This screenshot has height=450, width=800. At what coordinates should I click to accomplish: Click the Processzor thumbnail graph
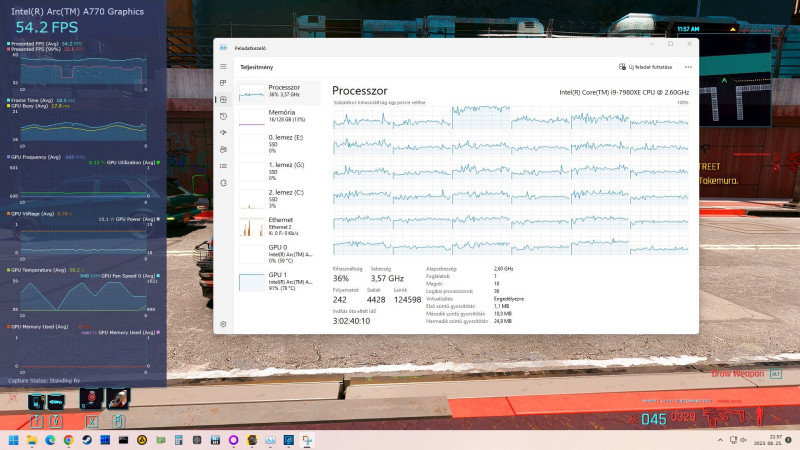252,92
